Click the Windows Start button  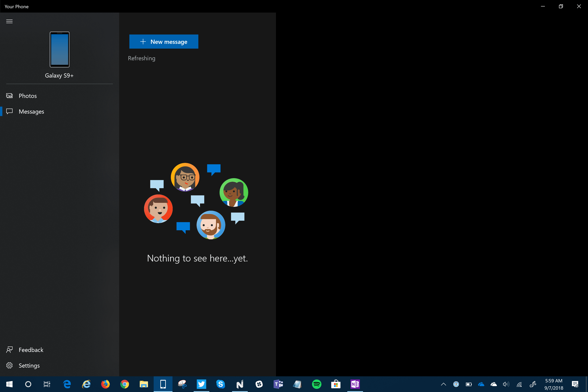(x=9, y=384)
